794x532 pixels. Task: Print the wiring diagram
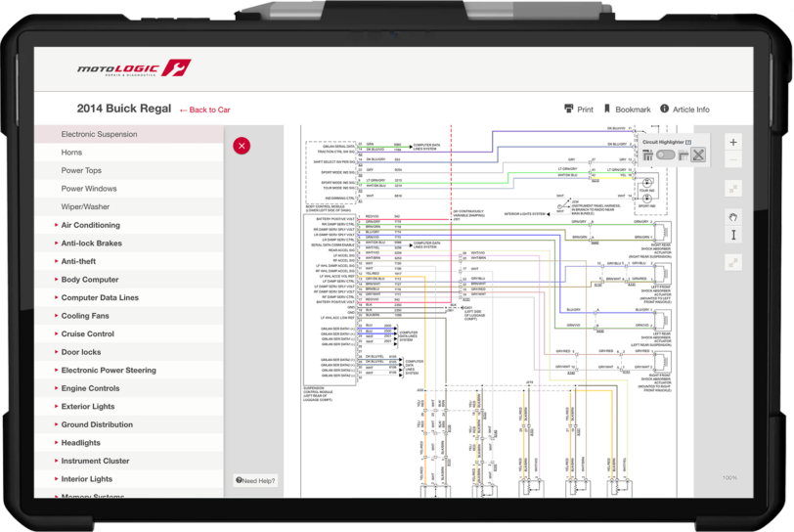tap(578, 110)
